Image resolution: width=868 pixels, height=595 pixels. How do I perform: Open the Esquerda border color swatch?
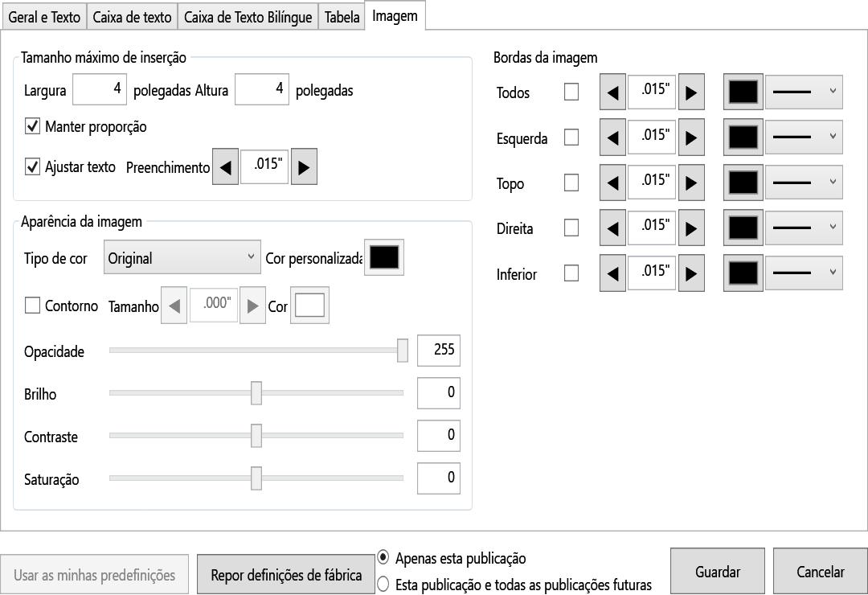[743, 137]
